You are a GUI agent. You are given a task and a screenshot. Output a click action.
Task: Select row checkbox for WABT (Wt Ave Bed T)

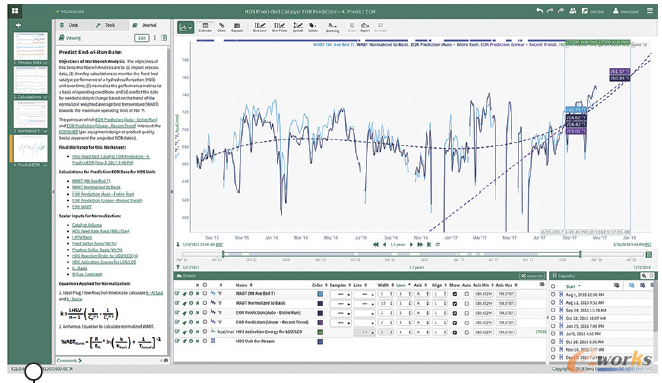205,293
